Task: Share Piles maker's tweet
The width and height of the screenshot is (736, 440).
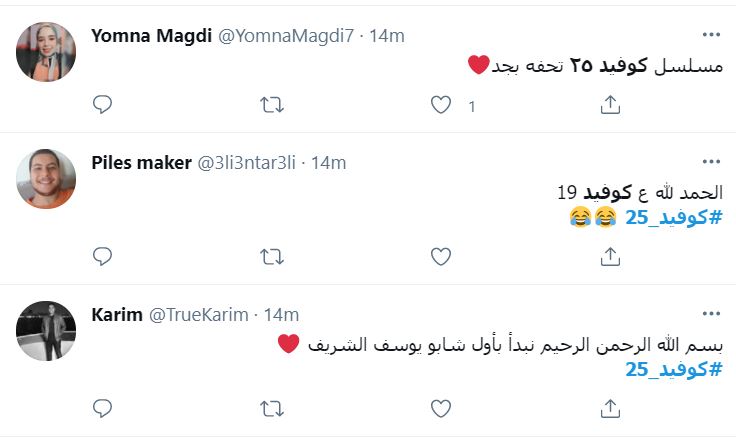Action: pos(610,256)
